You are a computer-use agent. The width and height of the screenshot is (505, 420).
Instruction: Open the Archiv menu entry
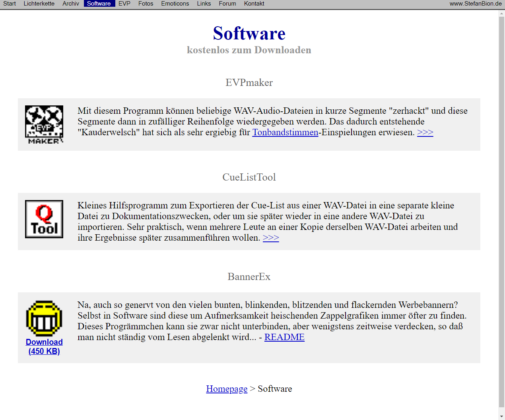click(x=71, y=4)
